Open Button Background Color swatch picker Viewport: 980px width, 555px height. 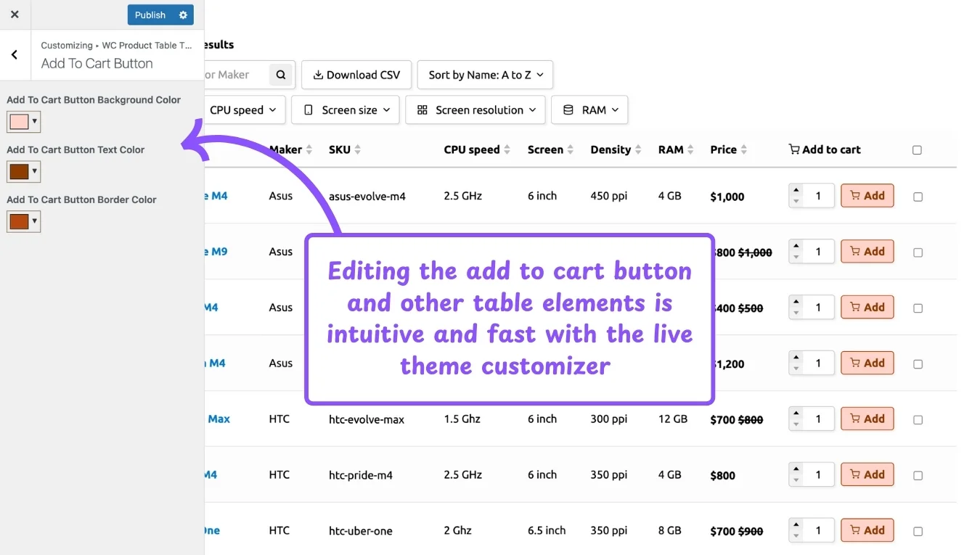click(23, 121)
